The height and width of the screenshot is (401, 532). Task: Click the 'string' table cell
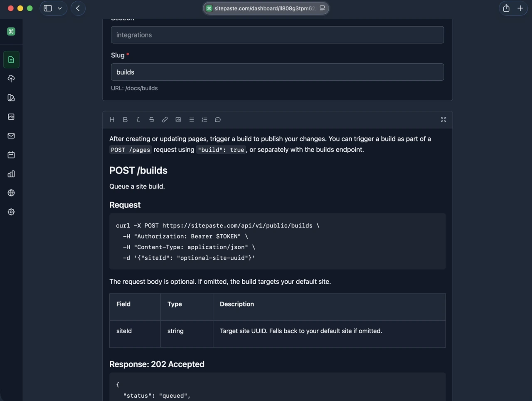click(187, 334)
